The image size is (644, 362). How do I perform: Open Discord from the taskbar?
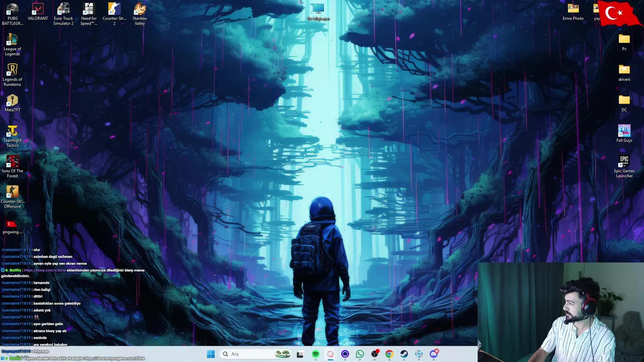coord(434,354)
